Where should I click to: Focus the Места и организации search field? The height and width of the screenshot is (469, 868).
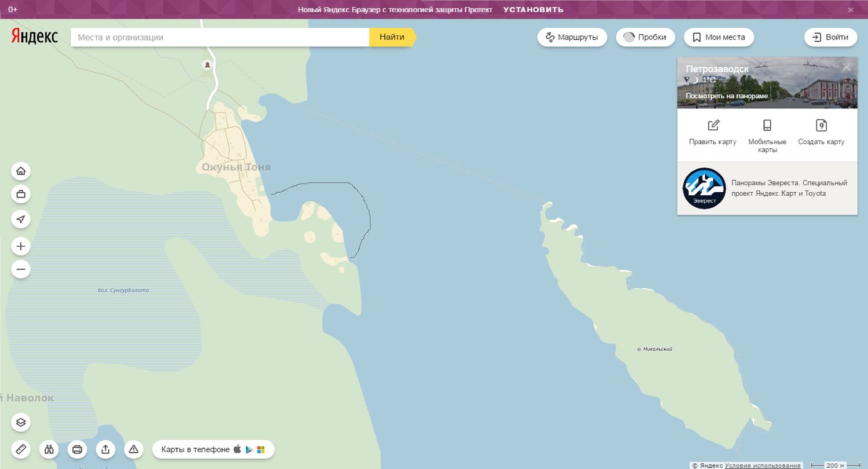click(220, 37)
